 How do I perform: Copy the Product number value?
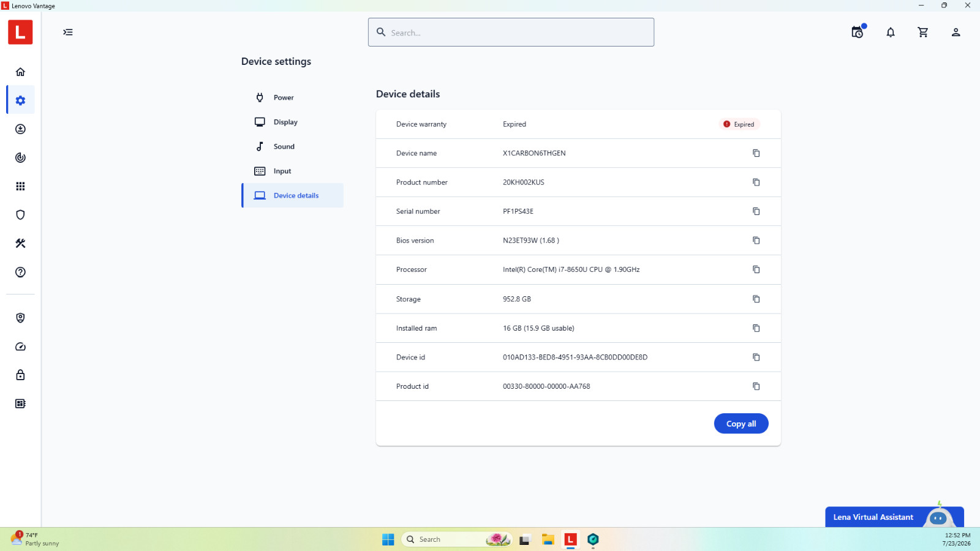pos(756,182)
